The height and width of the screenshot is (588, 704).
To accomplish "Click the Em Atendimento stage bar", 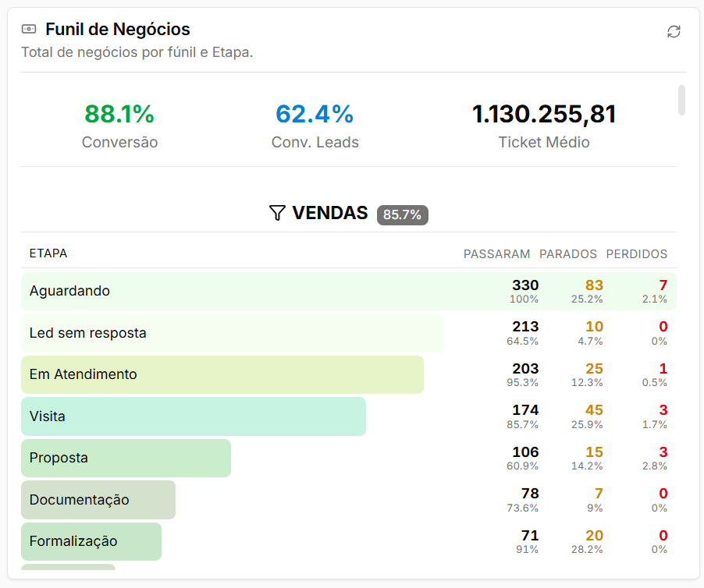I will (222, 374).
